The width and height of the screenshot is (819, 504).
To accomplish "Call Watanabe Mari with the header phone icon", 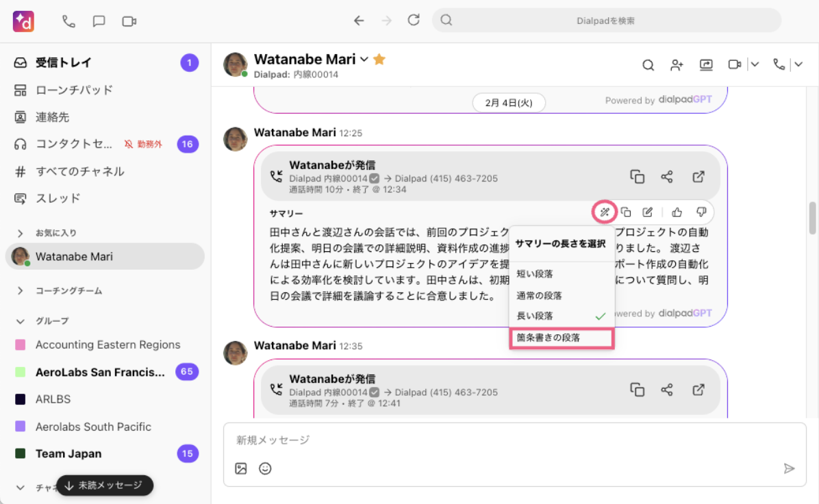I will click(779, 64).
